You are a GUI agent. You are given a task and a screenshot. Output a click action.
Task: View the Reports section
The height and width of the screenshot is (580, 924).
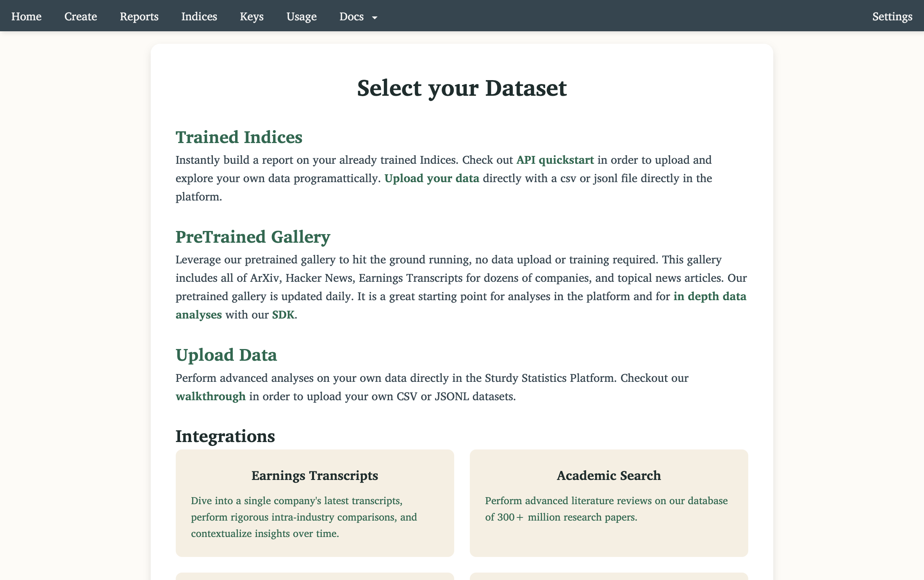coord(139,16)
